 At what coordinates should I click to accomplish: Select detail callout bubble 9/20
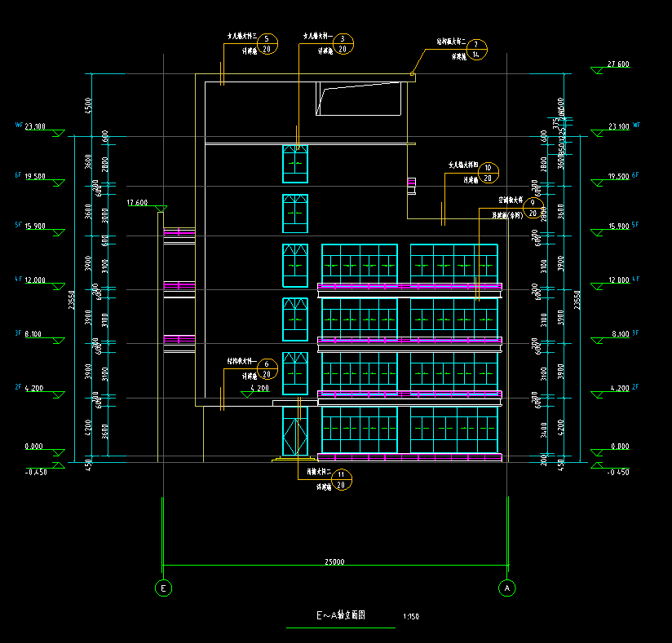(533, 208)
